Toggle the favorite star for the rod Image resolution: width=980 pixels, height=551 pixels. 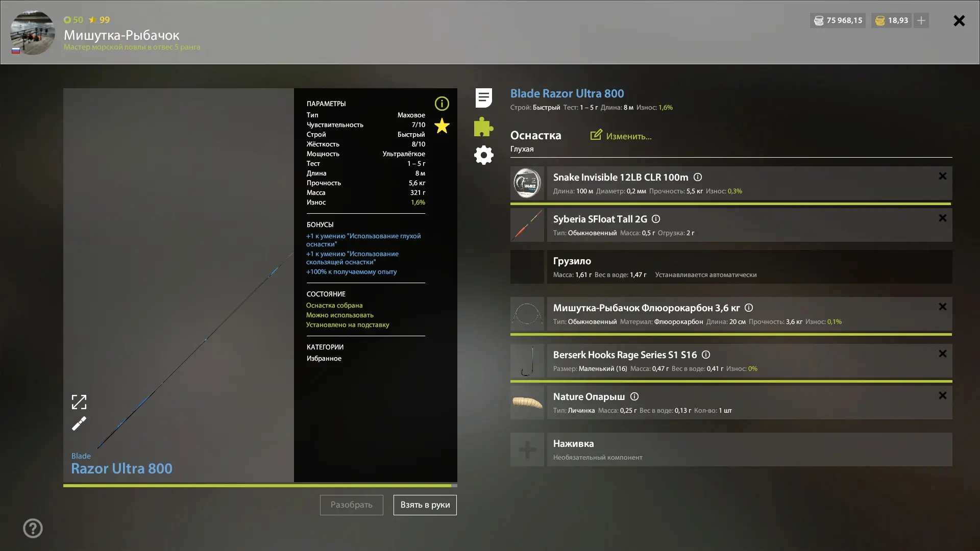tap(442, 126)
